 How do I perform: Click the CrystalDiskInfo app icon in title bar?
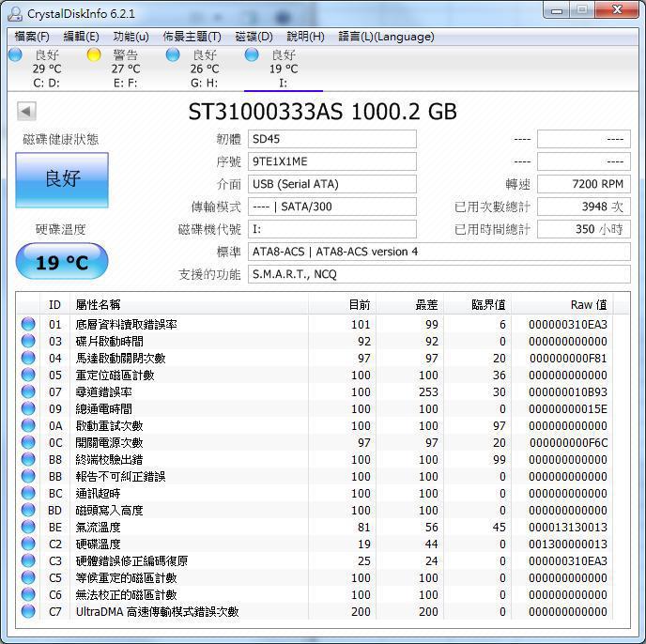point(15,14)
